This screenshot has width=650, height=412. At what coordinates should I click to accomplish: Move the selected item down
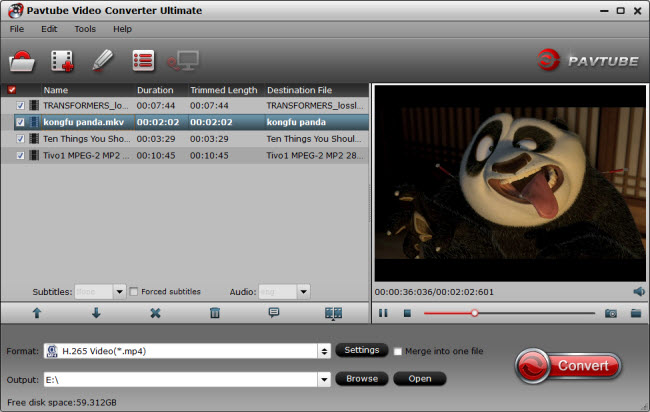(x=96, y=313)
